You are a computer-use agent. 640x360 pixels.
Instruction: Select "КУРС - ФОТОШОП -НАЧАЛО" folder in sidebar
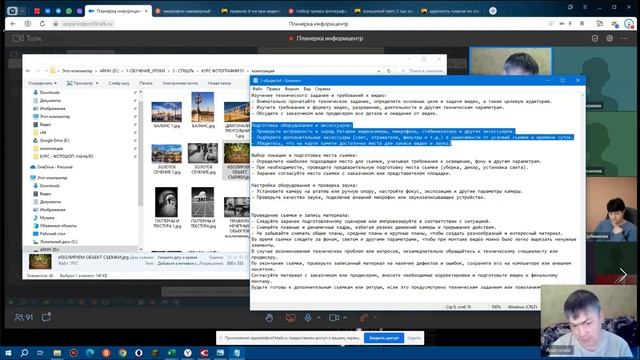pyautogui.click(x=67, y=156)
